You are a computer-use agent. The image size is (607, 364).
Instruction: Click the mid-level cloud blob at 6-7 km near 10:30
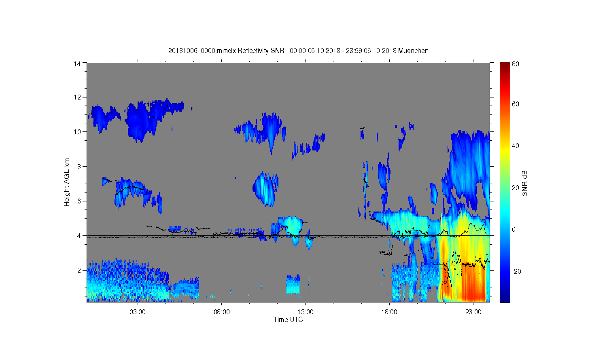[265, 189]
